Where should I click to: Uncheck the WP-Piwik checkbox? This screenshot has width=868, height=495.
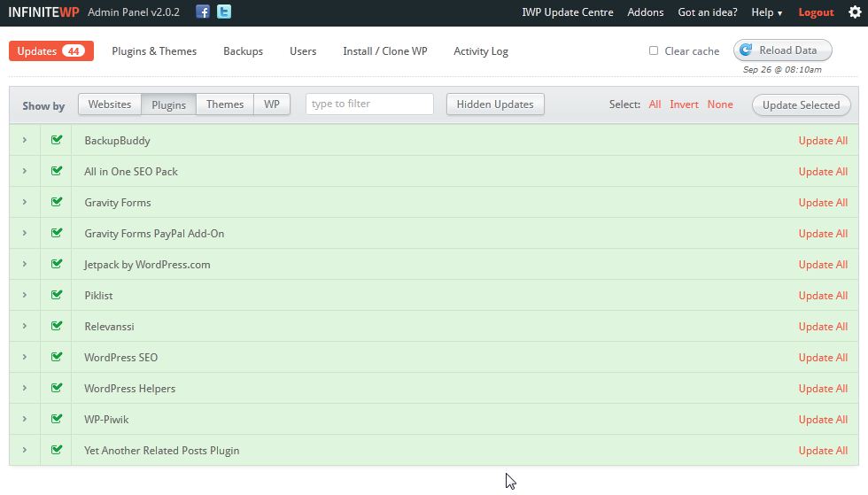(57, 419)
